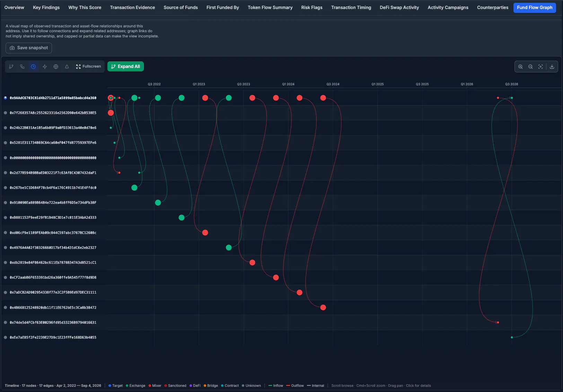This screenshot has height=392, width=563.
Task: Select address label 0x4B66B125248920db11f11E6762bE5c3Ca8b38472
Action: 53,308
